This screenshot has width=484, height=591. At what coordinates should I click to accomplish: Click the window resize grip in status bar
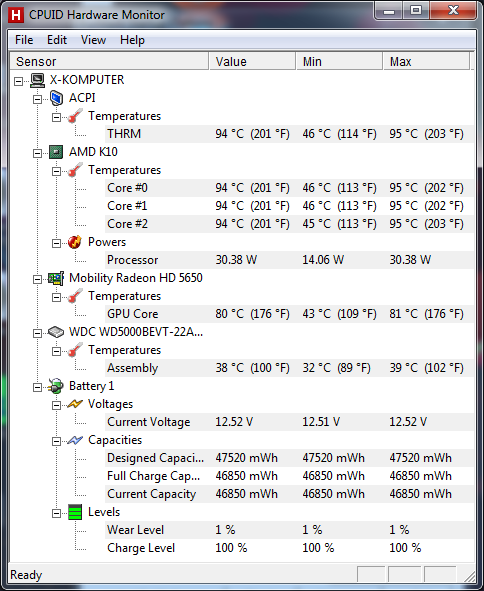coord(470,576)
